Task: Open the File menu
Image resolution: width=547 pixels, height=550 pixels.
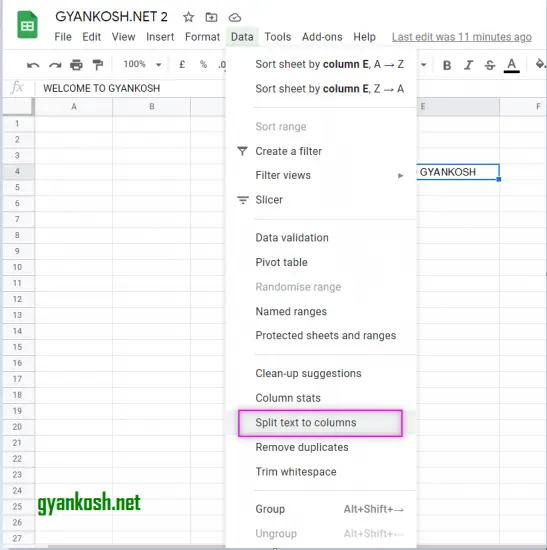Action: [63, 37]
